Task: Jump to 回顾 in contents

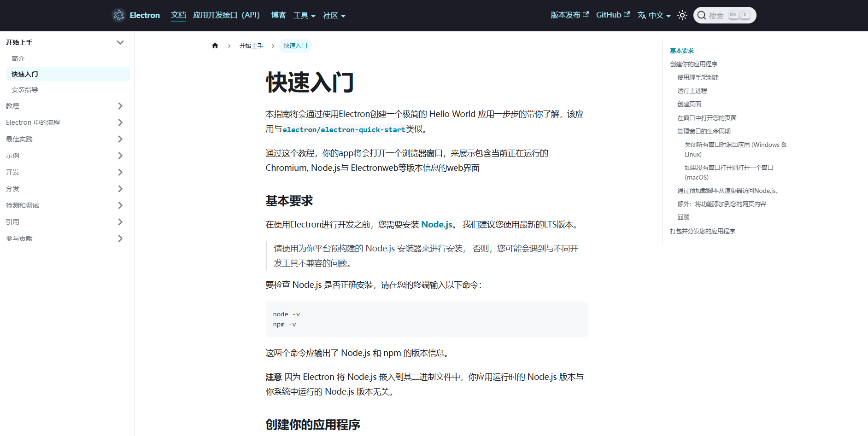Action: [683, 217]
